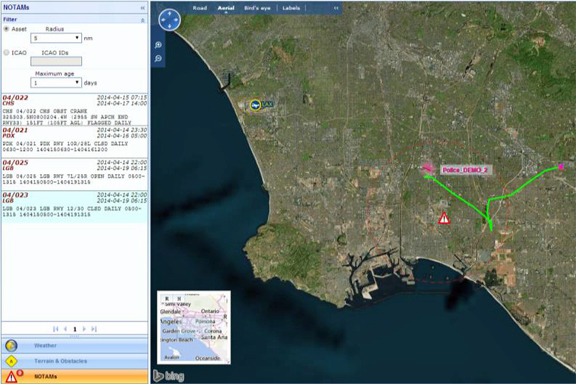This screenshot has height=384, width=576.
Task: Go to the last NOTAM page
Action: pyautogui.click(x=94, y=329)
